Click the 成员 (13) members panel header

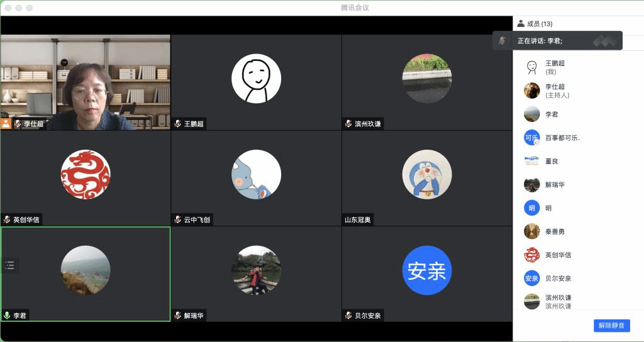[x=535, y=24]
